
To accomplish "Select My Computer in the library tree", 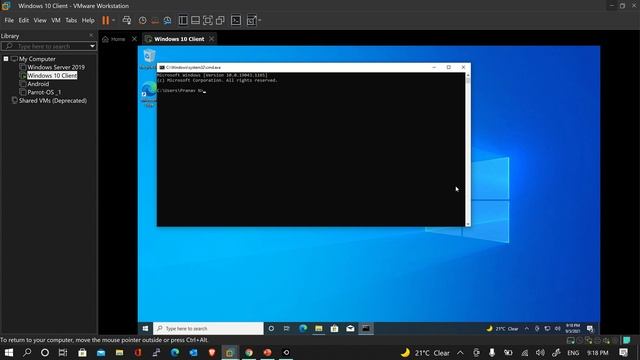I will pos(37,59).
